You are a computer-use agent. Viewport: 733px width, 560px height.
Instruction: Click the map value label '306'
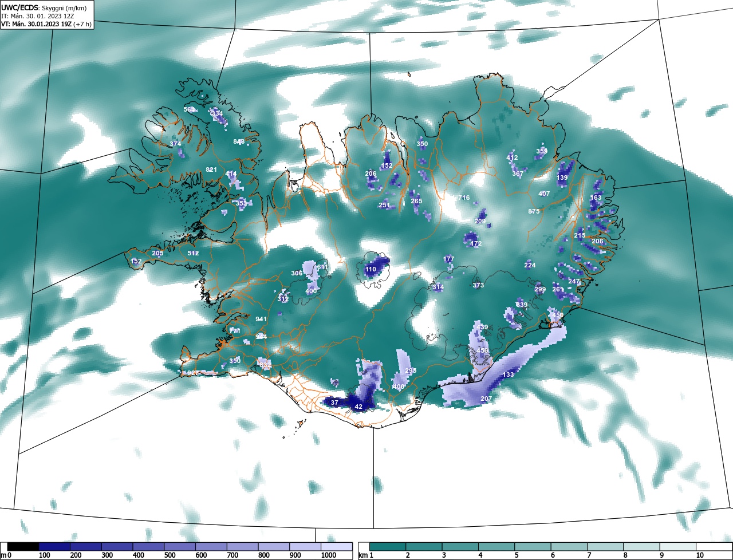coord(297,273)
